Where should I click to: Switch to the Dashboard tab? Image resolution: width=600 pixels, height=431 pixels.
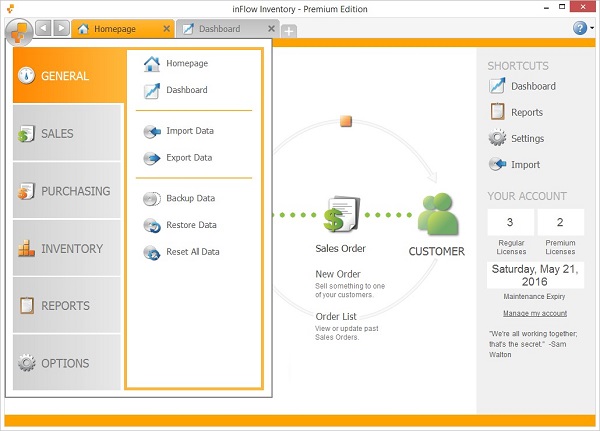(x=219, y=29)
